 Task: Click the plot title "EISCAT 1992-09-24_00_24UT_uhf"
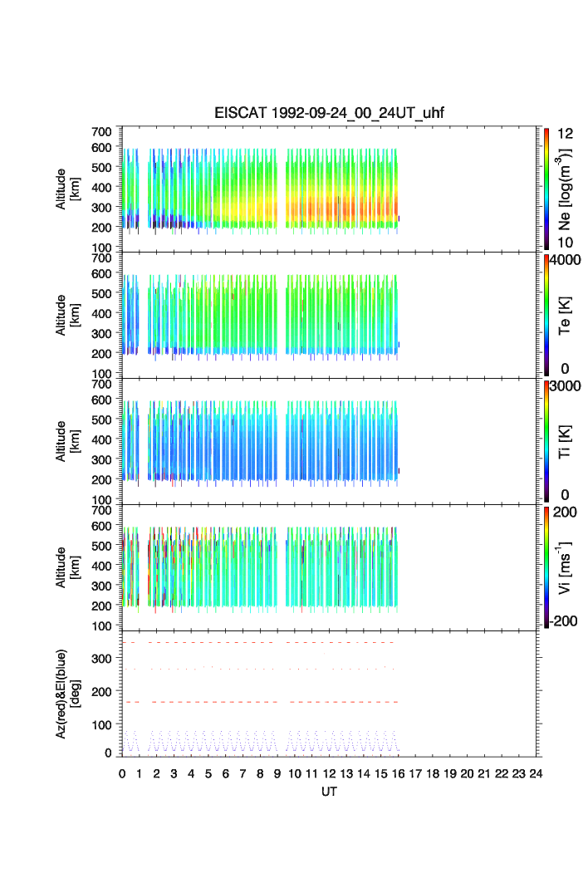tap(329, 113)
